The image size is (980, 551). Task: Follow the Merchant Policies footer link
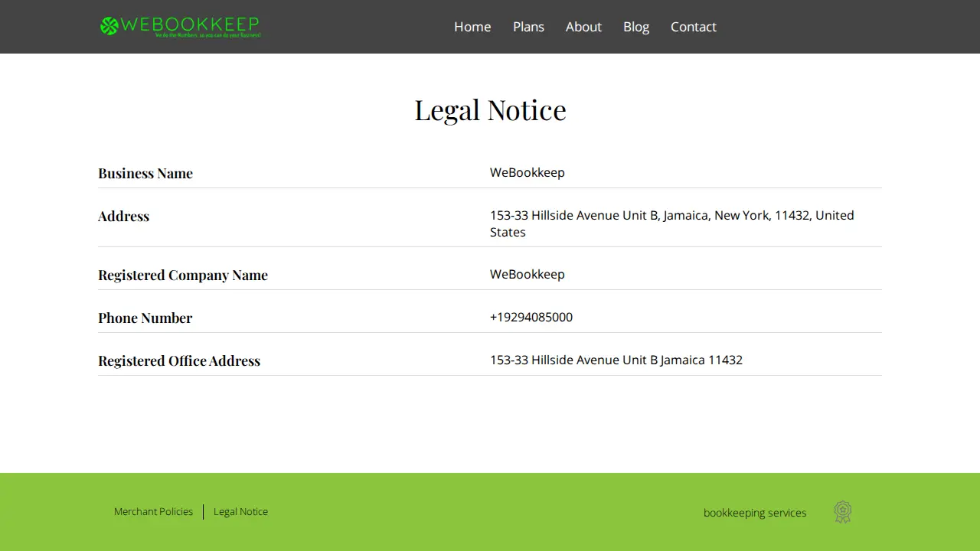pyautogui.click(x=153, y=511)
